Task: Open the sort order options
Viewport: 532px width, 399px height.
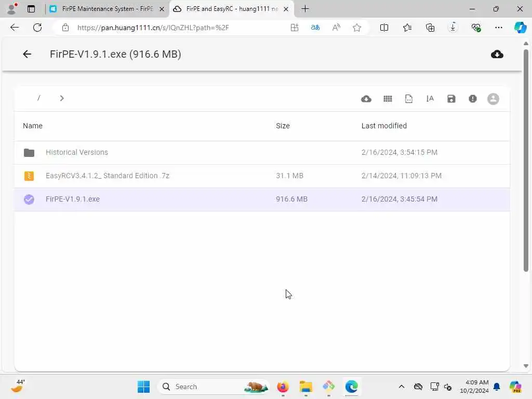Action: pyautogui.click(x=430, y=99)
